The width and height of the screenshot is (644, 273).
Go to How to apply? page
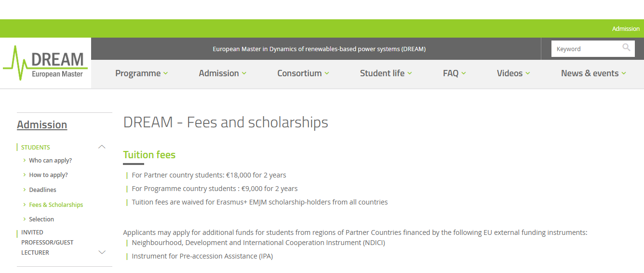(x=48, y=175)
